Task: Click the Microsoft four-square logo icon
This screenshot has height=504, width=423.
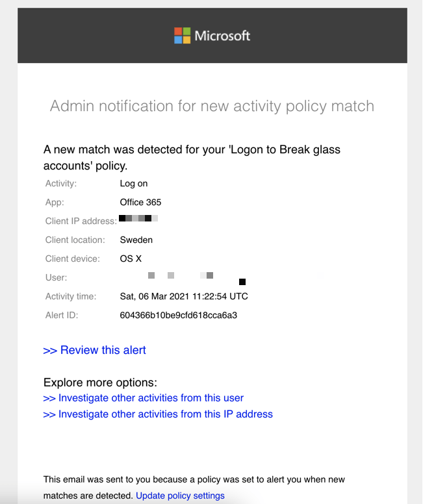Action: click(x=183, y=36)
